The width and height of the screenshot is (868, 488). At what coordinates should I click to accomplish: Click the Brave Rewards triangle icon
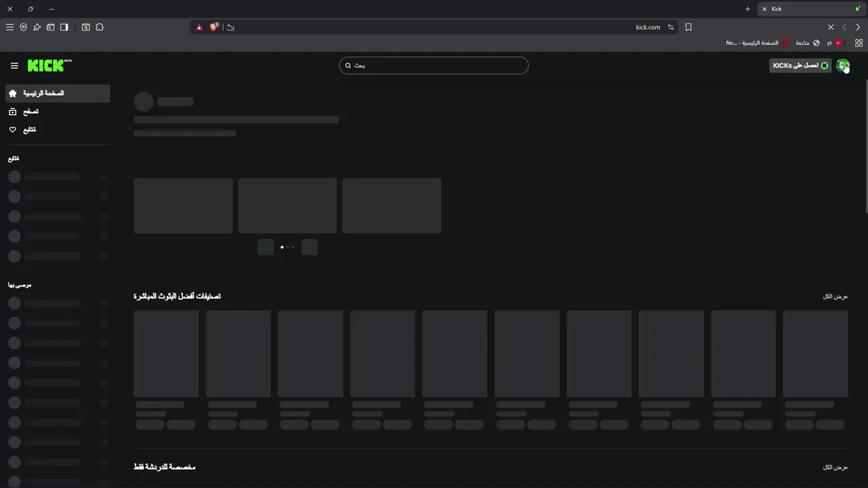coord(199,27)
